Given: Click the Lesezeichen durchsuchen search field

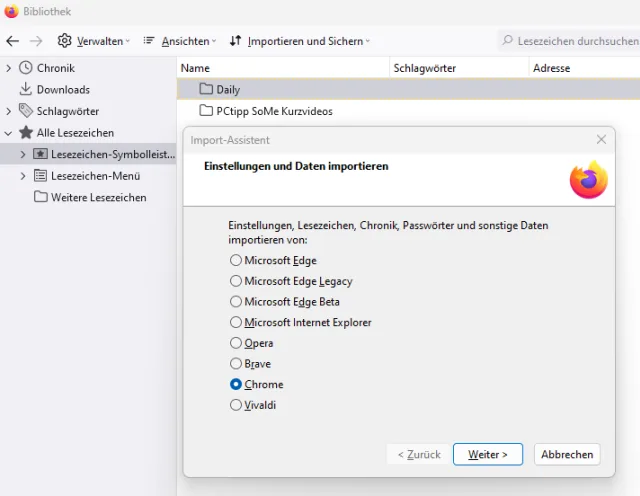Looking at the screenshot, I should click(x=576, y=41).
